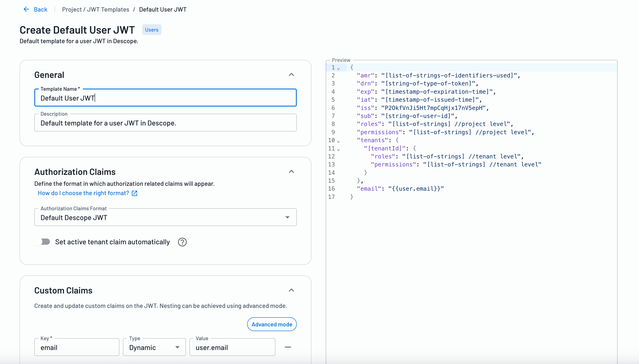Click the Value field containing user.email

(x=232, y=347)
